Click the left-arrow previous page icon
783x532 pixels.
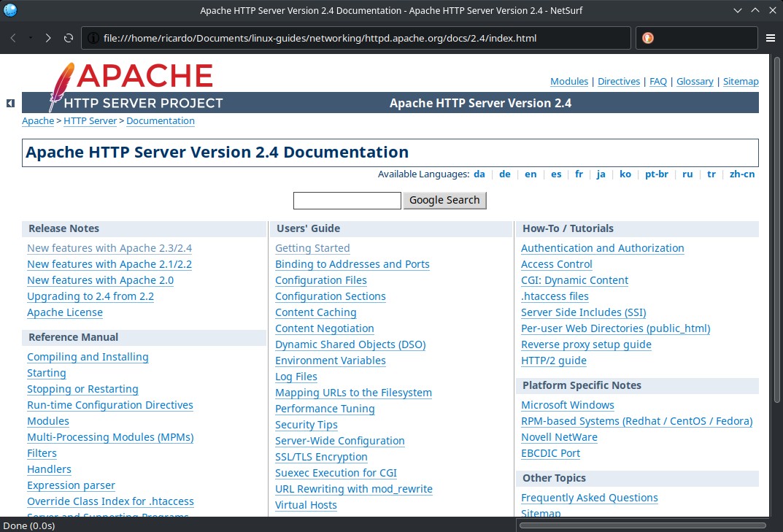(10, 104)
